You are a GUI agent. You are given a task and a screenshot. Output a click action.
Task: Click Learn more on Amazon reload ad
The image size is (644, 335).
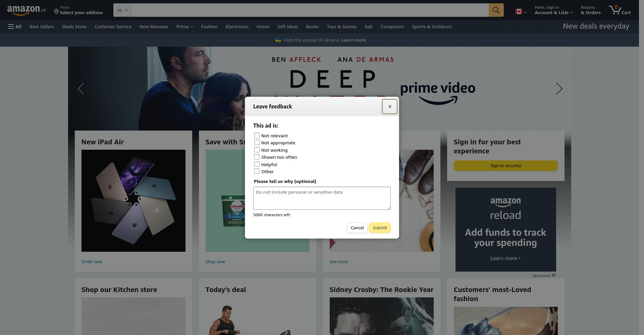tap(505, 258)
